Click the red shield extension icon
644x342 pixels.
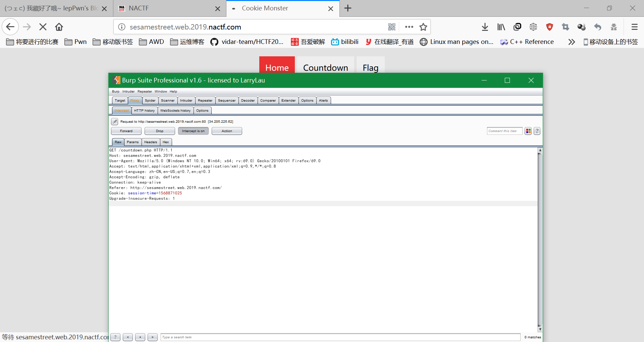pos(549,27)
